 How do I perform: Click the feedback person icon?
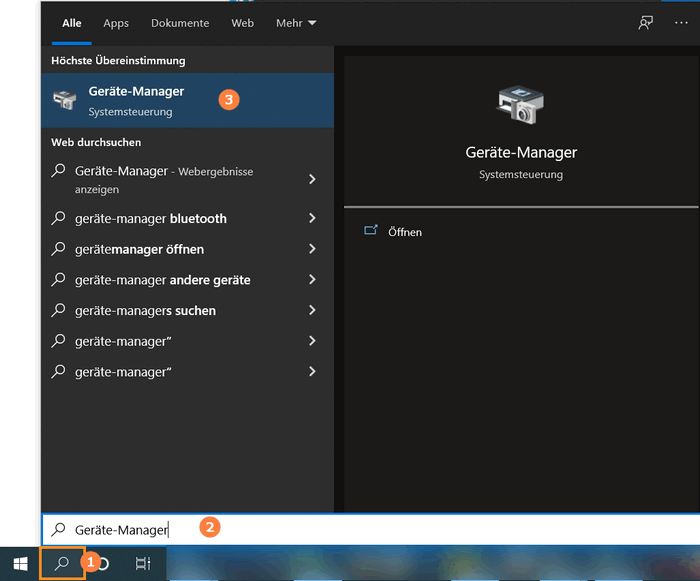point(646,23)
